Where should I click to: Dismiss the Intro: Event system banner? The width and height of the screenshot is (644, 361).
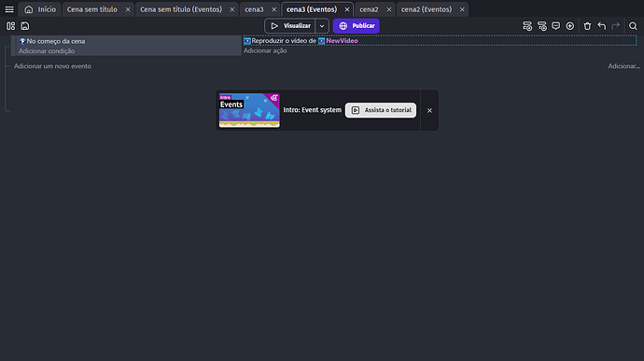[x=429, y=110]
